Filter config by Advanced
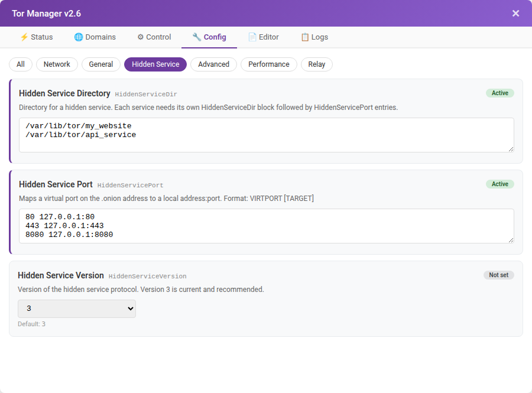Viewport: 532px width, 393px height. click(214, 64)
